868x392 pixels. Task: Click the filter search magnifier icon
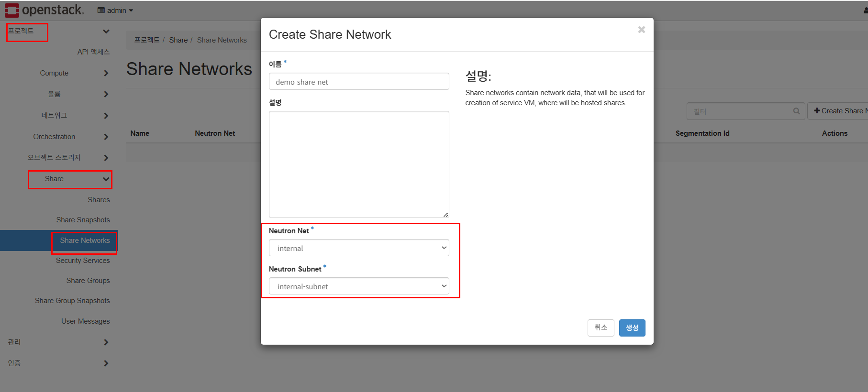[797, 111]
